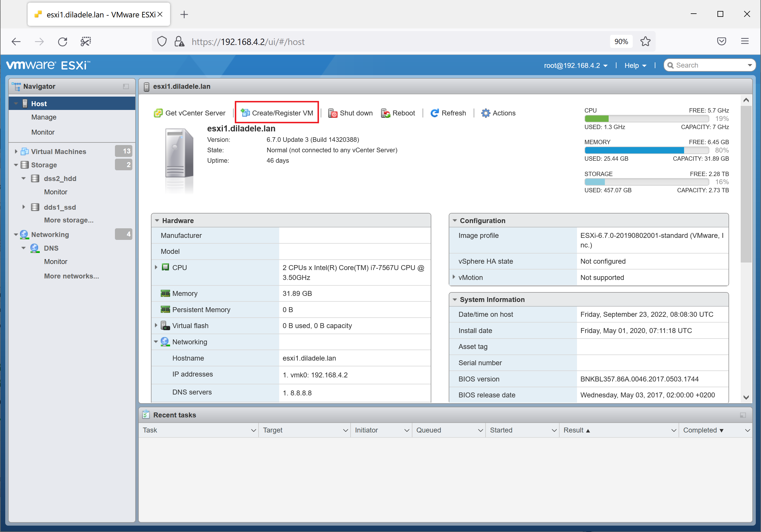This screenshot has width=761, height=532.
Task: Click the MEMORY usage bar
Action: pos(646,150)
